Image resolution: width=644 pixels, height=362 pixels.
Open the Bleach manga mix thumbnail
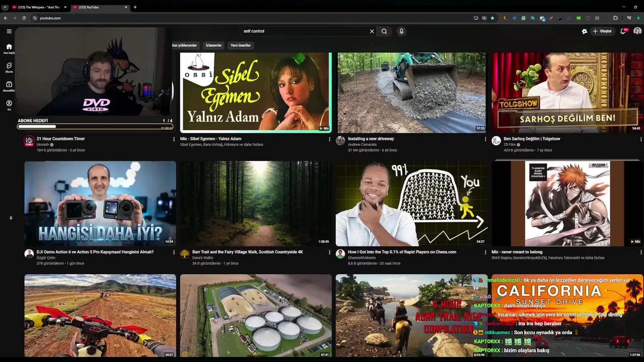tap(567, 204)
